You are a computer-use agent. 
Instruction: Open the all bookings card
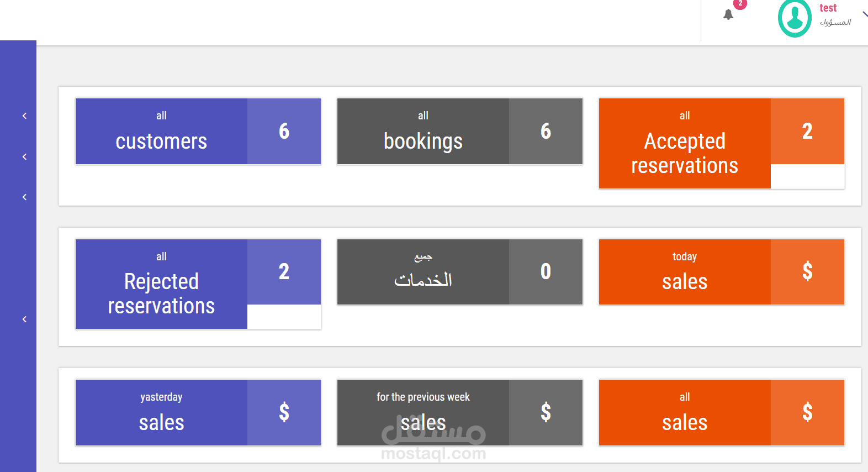pos(423,132)
